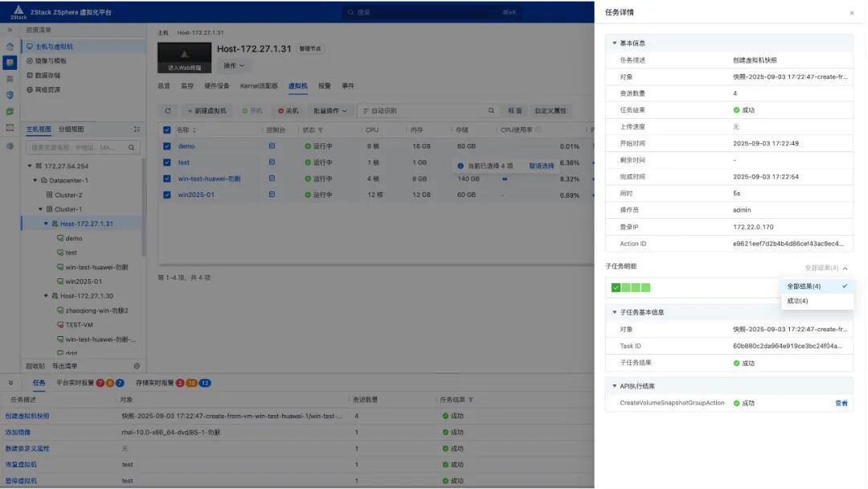Uncheck the demo VM checkbox
868x489 pixels.
coord(166,146)
